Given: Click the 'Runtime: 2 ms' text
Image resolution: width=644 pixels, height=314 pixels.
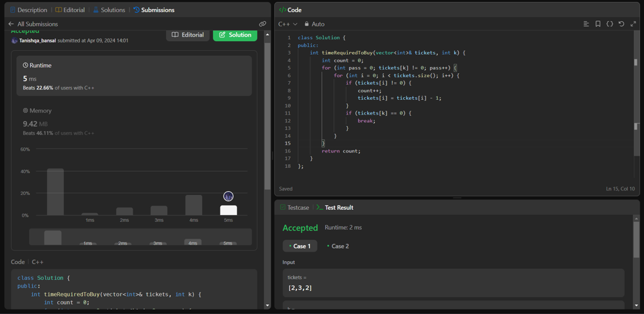Looking at the screenshot, I should pyautogui.click(x=343, y=227).
